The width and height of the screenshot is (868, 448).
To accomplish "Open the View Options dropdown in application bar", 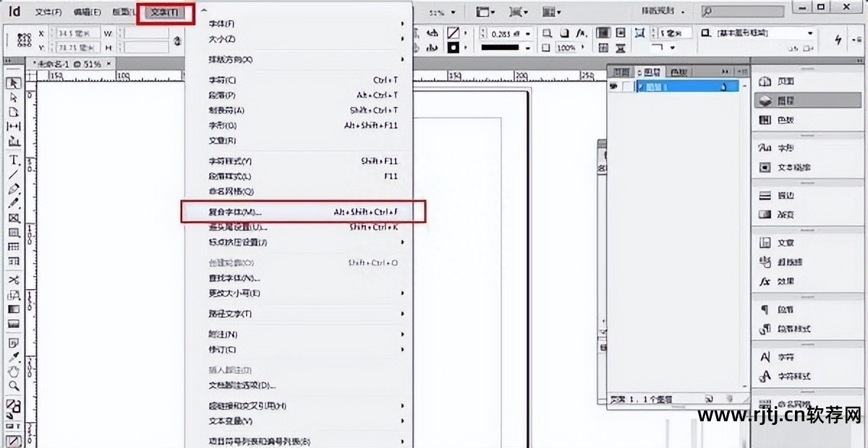I will click(x=485, y=12).
